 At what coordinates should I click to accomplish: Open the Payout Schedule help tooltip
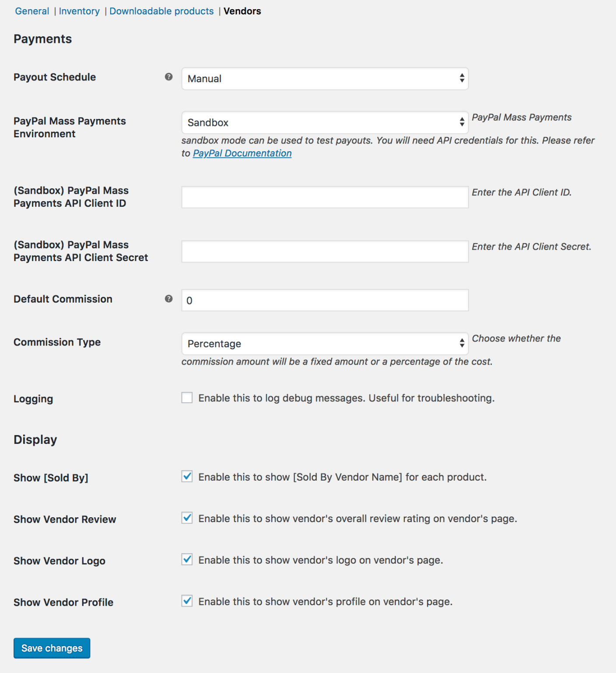point(168,77)
